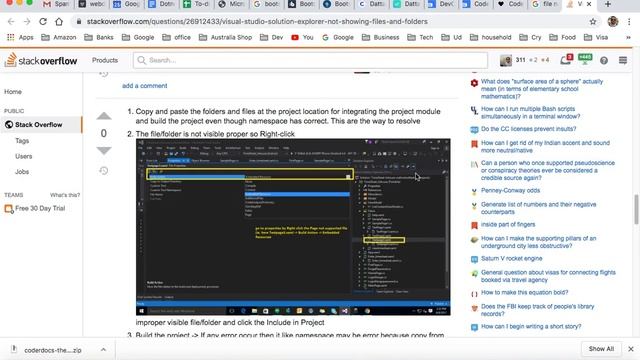Image resolution: width=640 pixels, height=360 pixels.
Task: Open the Dev bookmarks folder
Action: [x=271, y=37]
